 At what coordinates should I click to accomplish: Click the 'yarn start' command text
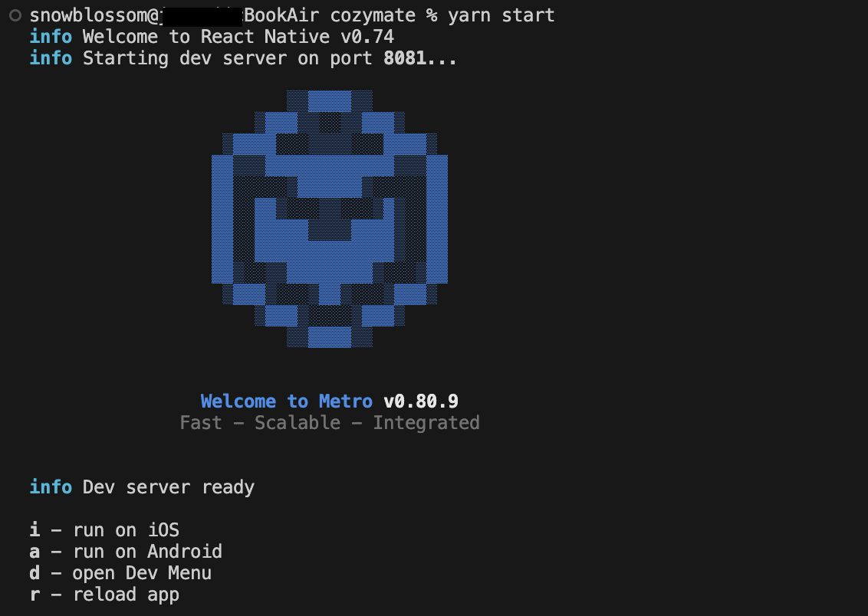pos(501,15)
